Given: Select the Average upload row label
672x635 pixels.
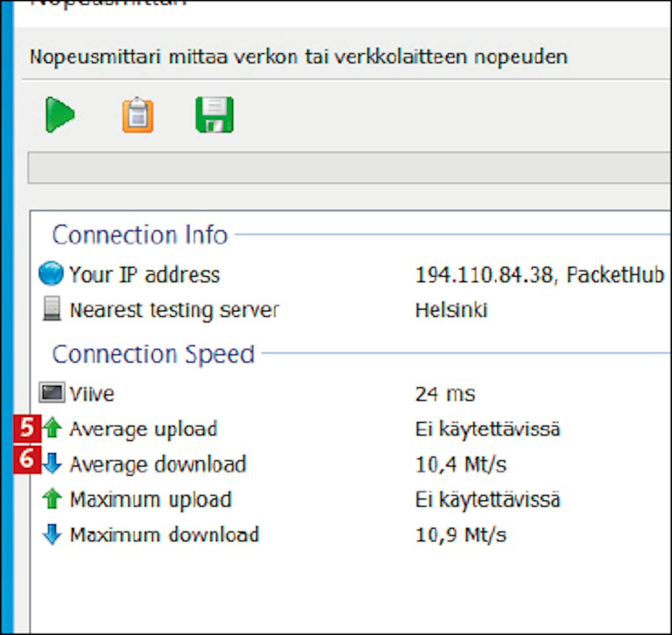Looking at the screenshot, I should (x=143, y=429).
